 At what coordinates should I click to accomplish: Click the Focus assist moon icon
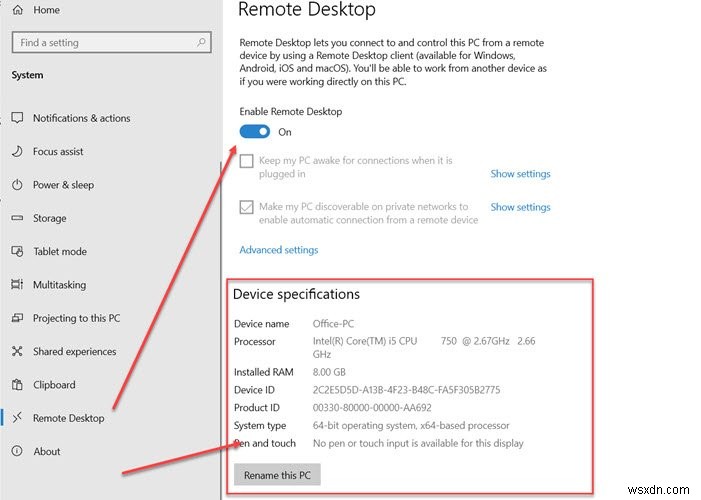pos(17,152)
